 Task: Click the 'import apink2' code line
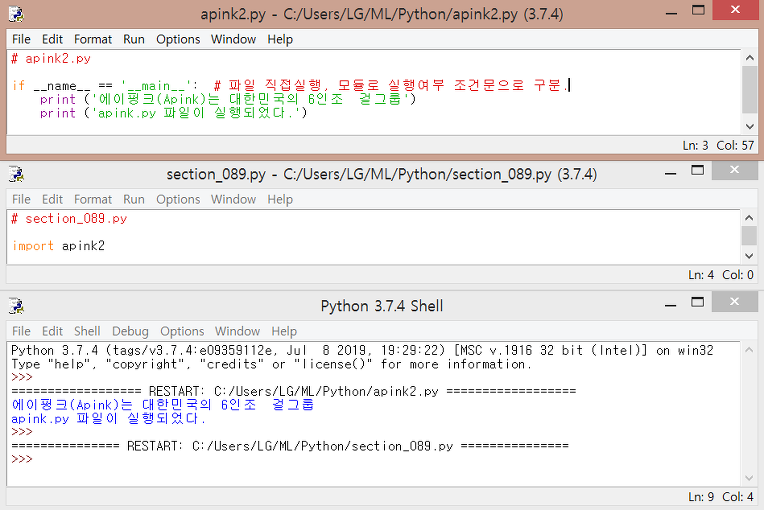58,246
